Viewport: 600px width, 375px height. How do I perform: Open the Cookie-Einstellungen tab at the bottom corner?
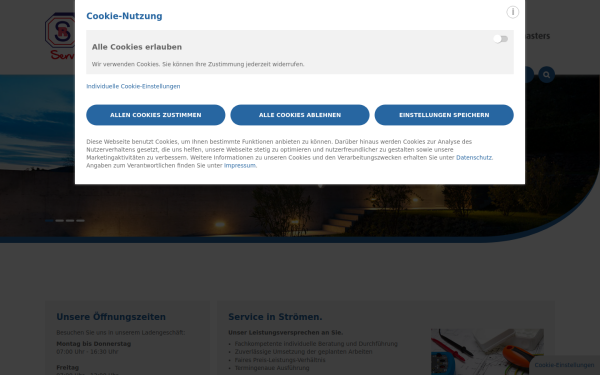(x=564, y=365)
